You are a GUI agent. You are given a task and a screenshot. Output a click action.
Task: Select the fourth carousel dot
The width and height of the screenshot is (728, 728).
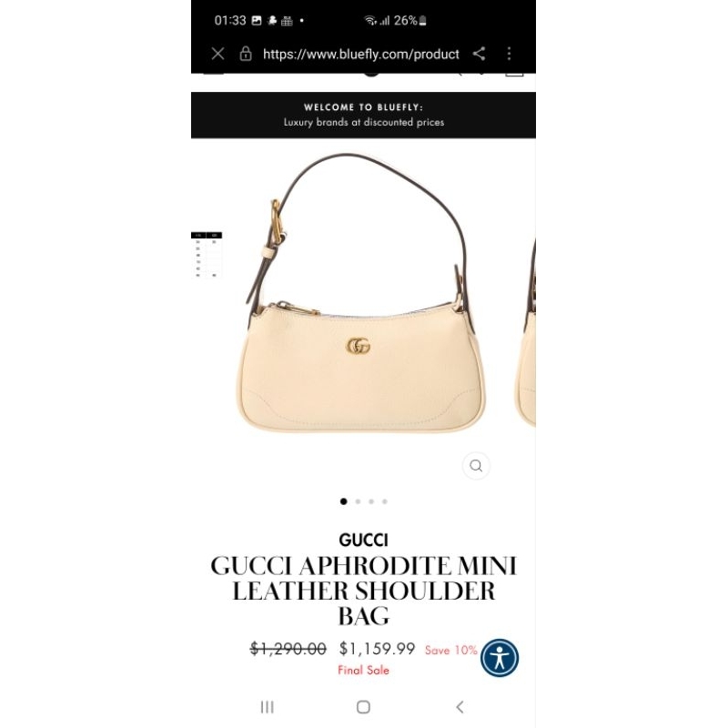click(x=385, y=501)
